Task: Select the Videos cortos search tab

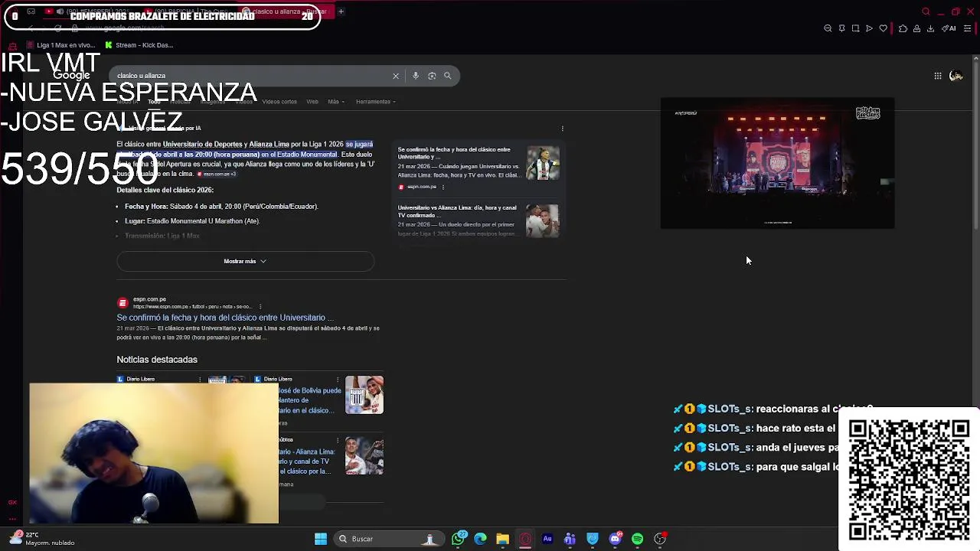Action: pos(279,102)
